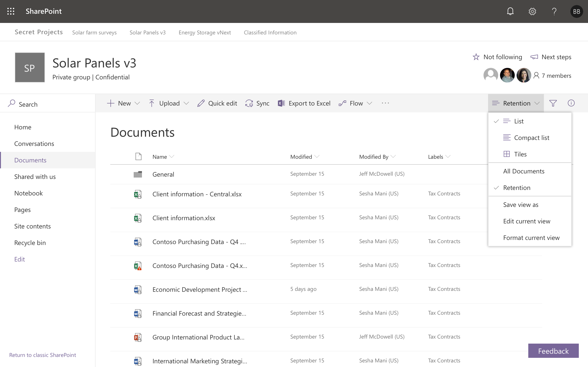This screenshot has width=588, height=367.
Task: Switch to the Energy Storage vNext site tab
Action: point(205,32)
